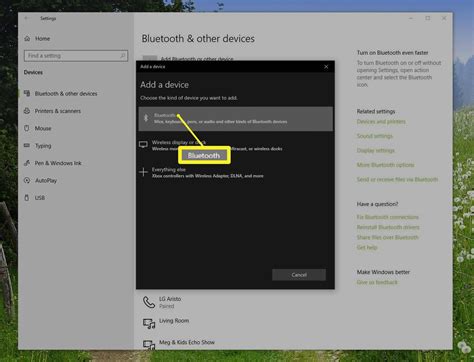The image size is (474, 362).
Task: Click the AutoPlay sidebar icon
Action: tap(27, 180)
